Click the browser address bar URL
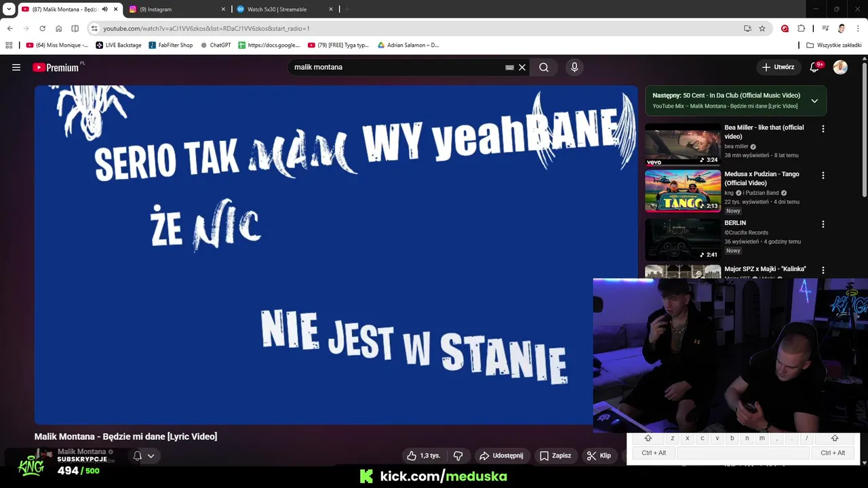 pyautogui.click(x=206, y=28)
